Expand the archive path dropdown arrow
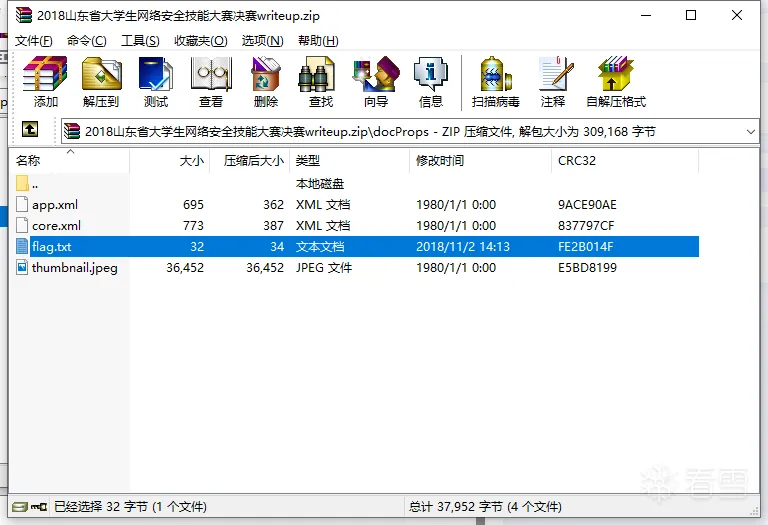Image resolution: width=768 pixels, height=525 pixels. (x=750, y=132)
